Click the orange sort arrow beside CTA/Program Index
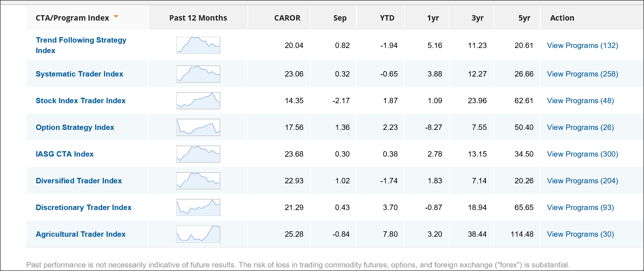This screenshot has height=271, width=644. pyautogui.click(x=116, y=17)
